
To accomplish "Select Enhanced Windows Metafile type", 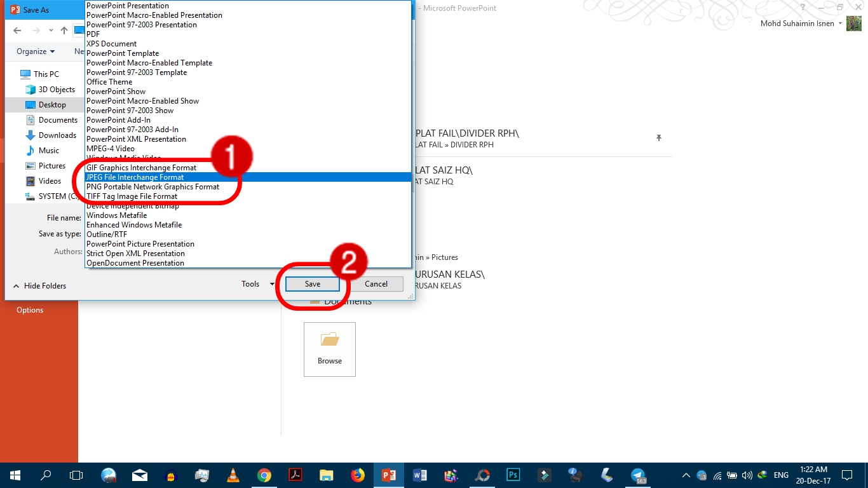I will 248,225.
